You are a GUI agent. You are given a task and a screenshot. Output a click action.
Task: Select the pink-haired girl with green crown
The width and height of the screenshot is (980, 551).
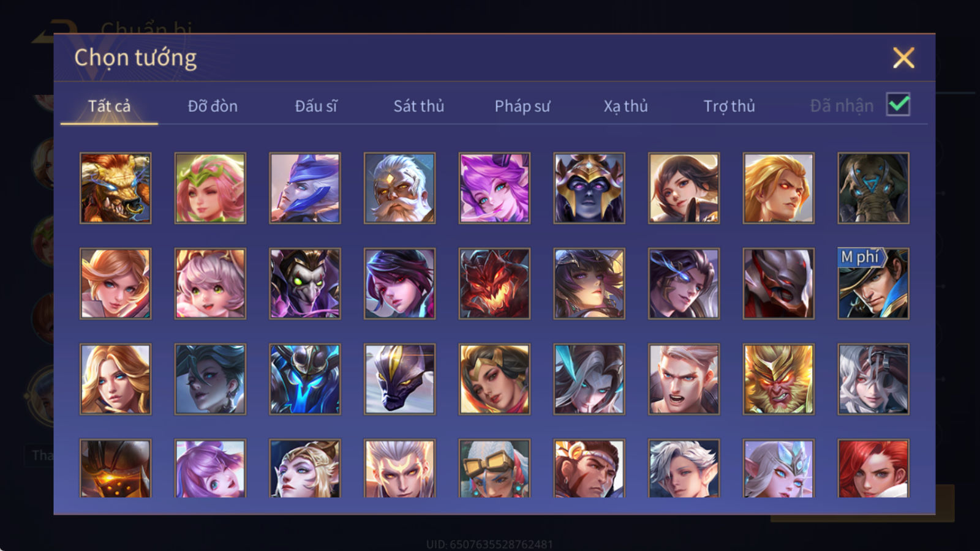click(210, 188)
